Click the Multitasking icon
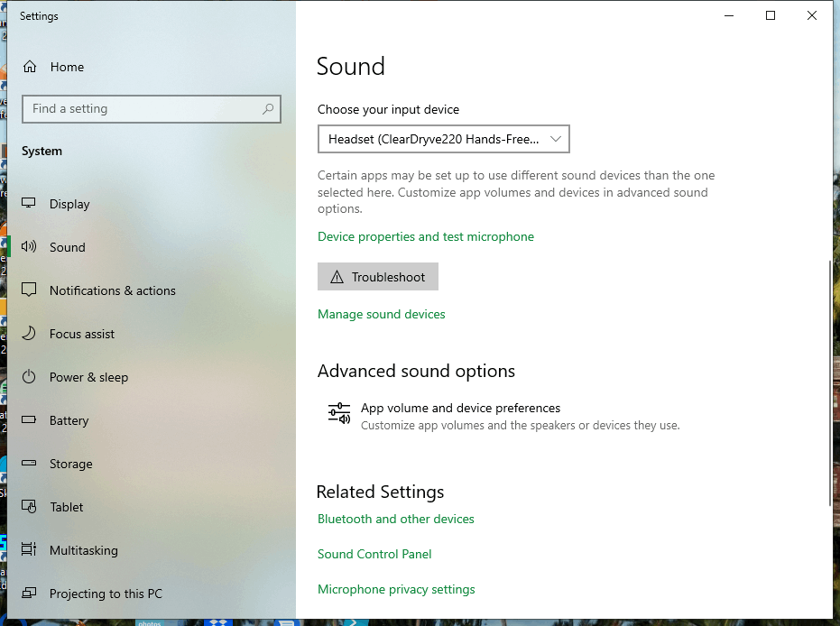The width and height of the screenshot is (840, 626). point(29,549)
